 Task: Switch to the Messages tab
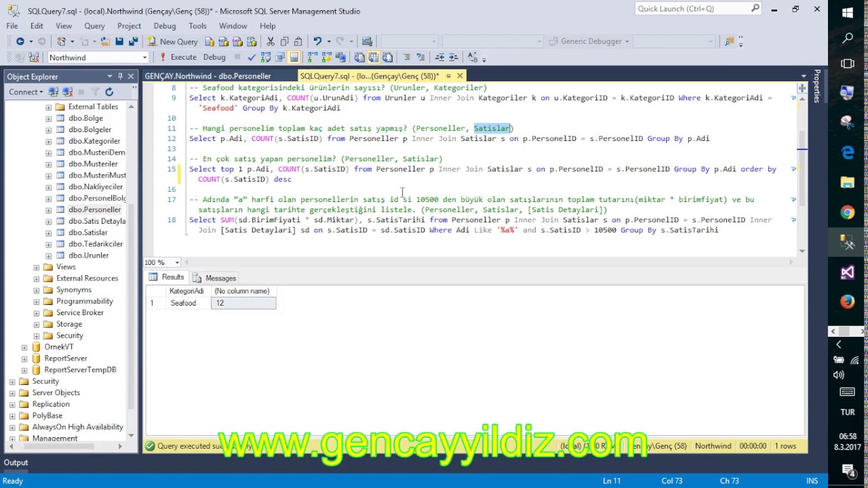click(215, 278)
